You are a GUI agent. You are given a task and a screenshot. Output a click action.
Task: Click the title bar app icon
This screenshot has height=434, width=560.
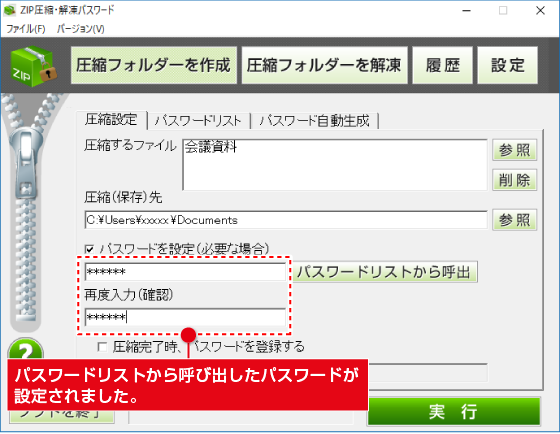pos(10,10)
